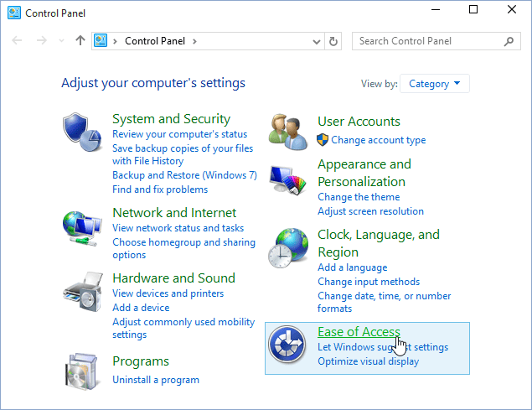Open the recent locations dropdown arrow
This screenshot has width=532, height=410.
(x=61, y=41)
